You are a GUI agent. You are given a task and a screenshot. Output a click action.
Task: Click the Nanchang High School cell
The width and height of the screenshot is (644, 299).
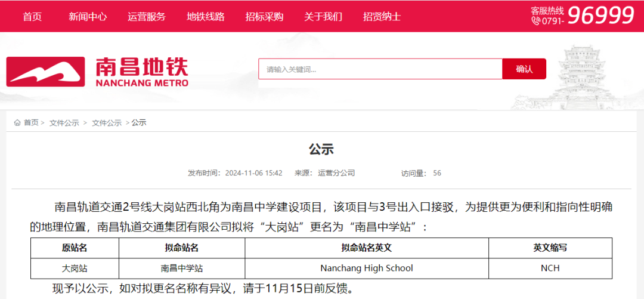[366, 268]
